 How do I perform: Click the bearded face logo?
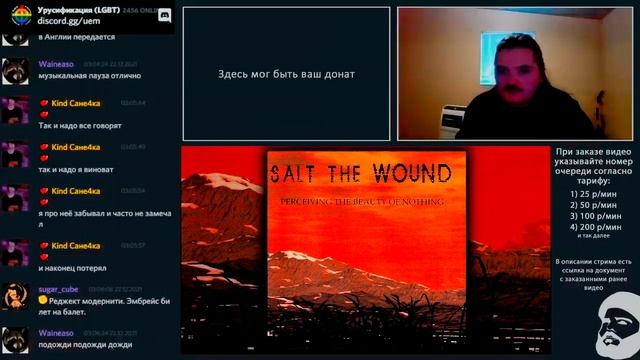(618, 326)
